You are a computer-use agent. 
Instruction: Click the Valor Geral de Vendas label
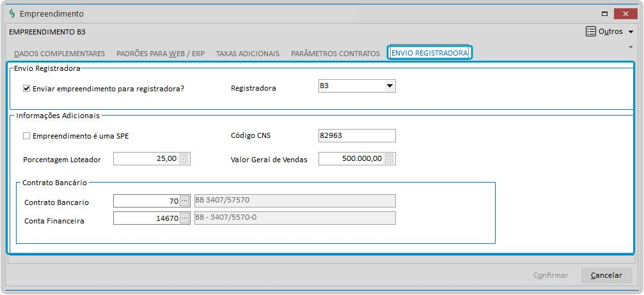pos(269,160)
